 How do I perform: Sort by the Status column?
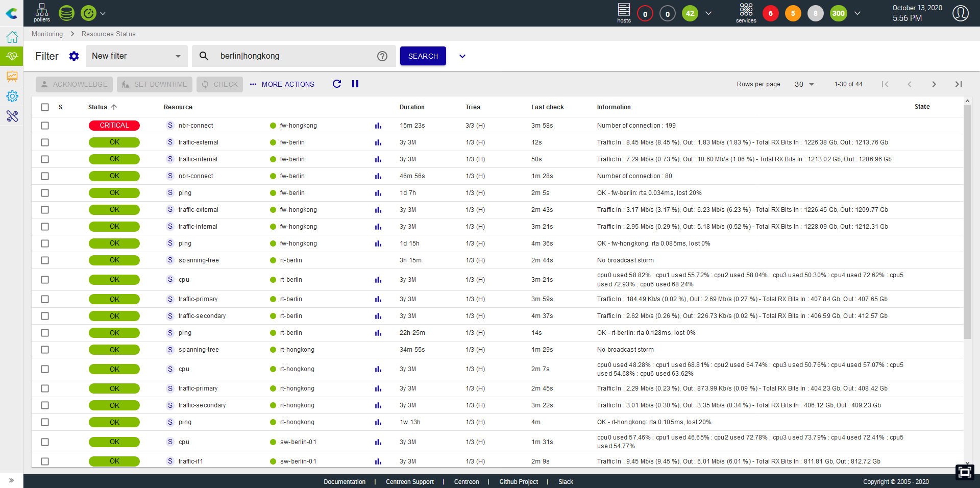coord(103,107)
